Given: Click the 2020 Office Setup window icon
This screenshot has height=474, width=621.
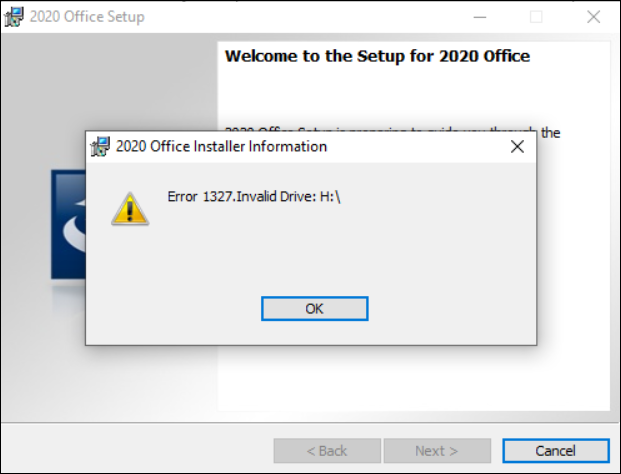Looking at the screenshot, I should [14, 17].
